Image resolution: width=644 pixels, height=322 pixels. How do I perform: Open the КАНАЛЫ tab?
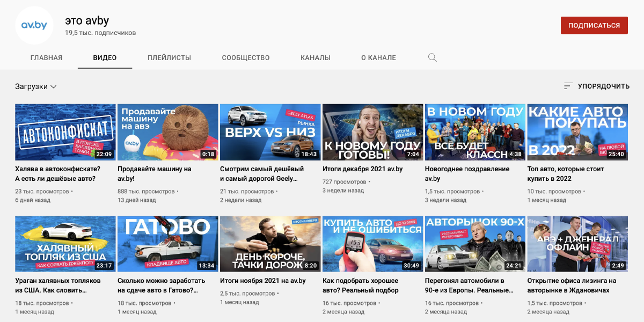(x=316, y=57)
